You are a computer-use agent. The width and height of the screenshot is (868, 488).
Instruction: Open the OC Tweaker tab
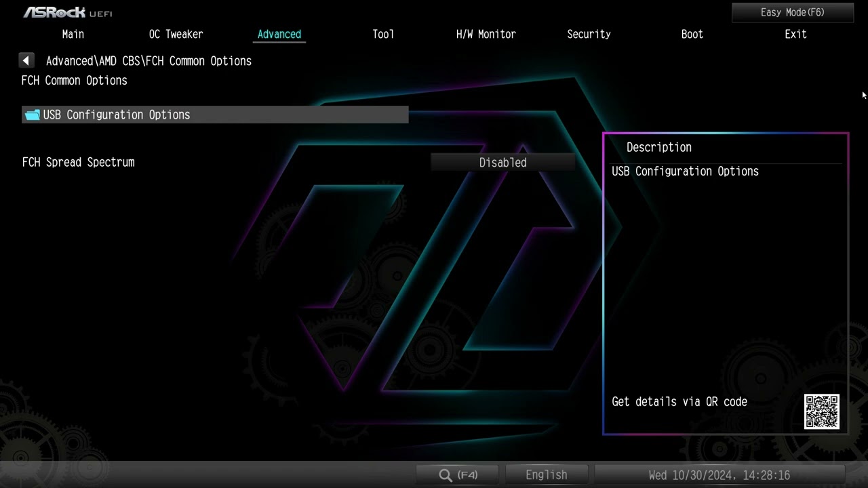tap(176, 34)
